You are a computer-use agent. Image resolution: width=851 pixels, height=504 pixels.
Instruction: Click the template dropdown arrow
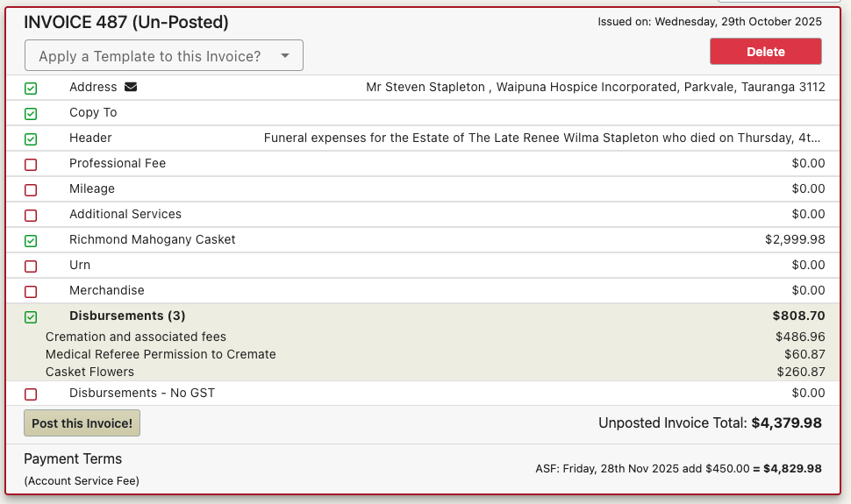[285, 55]
